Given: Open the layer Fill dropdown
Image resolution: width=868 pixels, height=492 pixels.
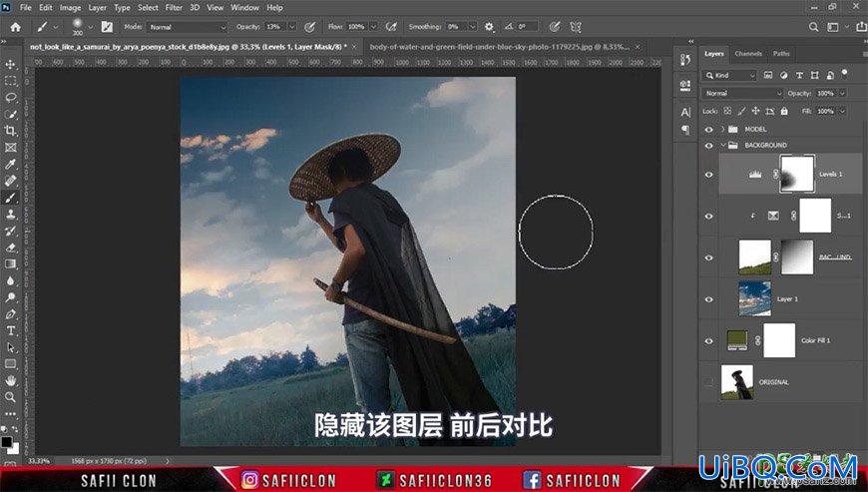Looking at the screenshot, I should tap(842, 111).
